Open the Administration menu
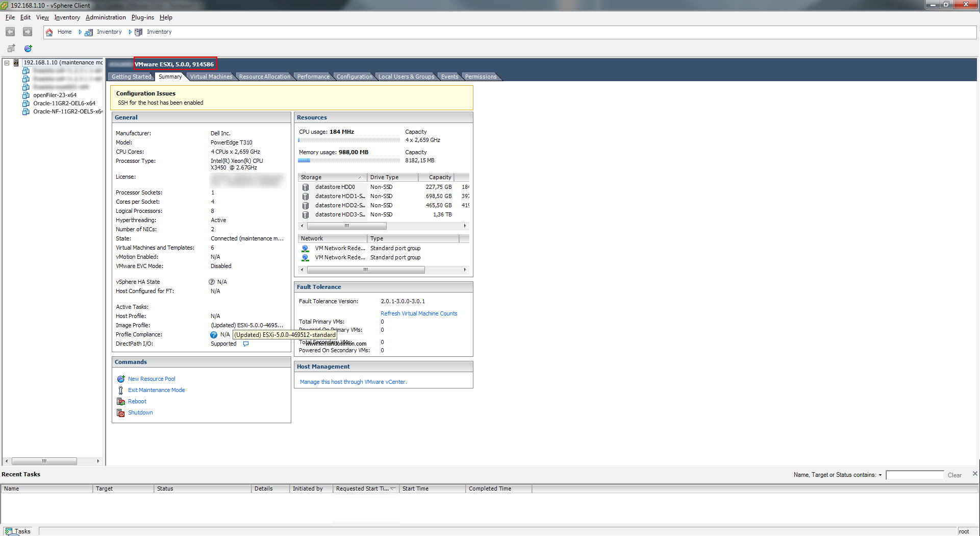This screenshot has height=536, width=980. point(106,17)
